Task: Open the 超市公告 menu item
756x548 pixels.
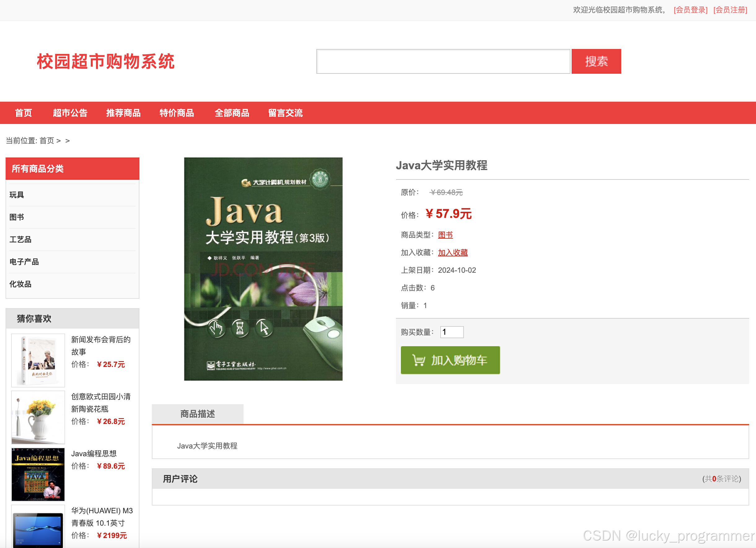Action: click(70, 113)
